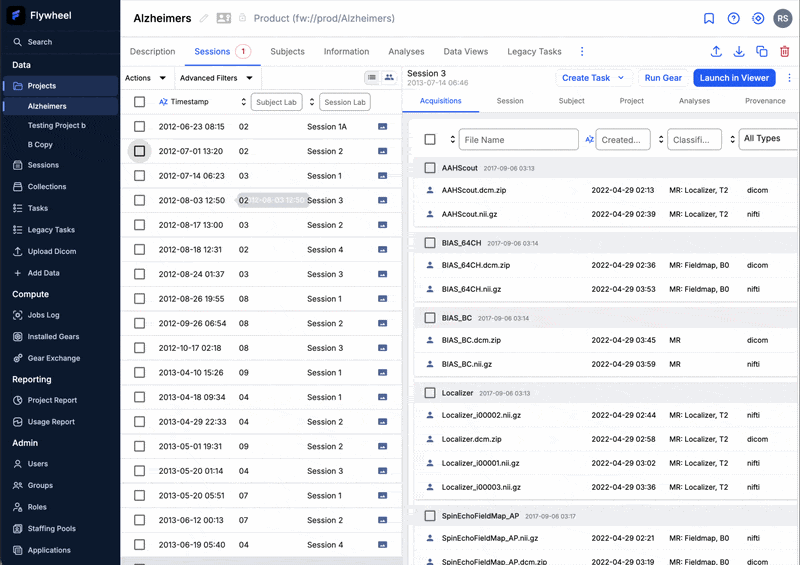Click the download arrow icon
The height and width of the screenshot is (565, 800).
pos(739,52)
